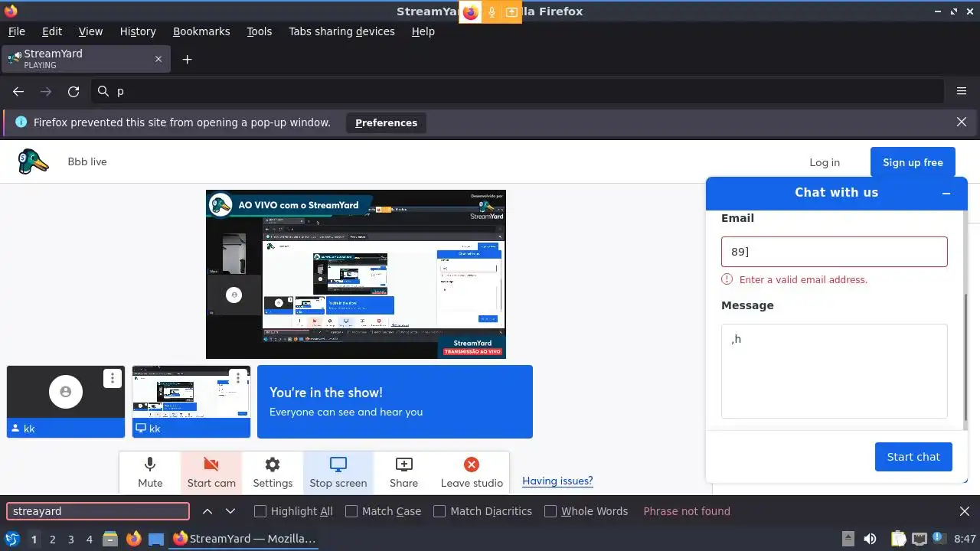Screen dimensions: 980x551
Task: Click the microphone sharing indicator icon
Action: [x=492, y=12]
